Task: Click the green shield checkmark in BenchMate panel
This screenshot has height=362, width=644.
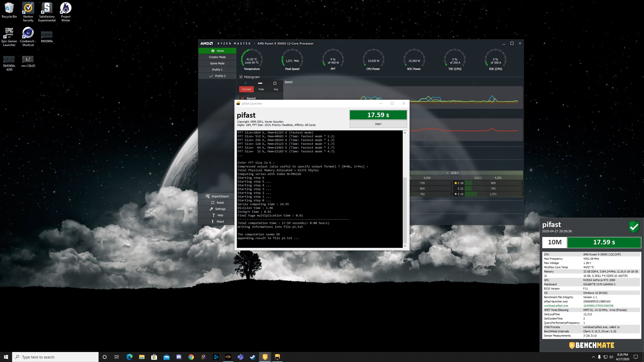Action: 634,227
